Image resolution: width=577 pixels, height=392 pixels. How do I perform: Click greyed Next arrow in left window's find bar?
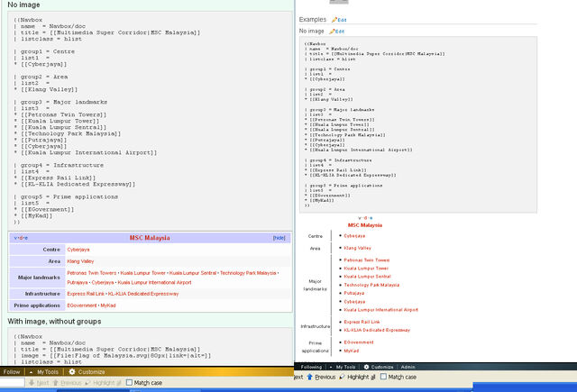coord(39,383)
